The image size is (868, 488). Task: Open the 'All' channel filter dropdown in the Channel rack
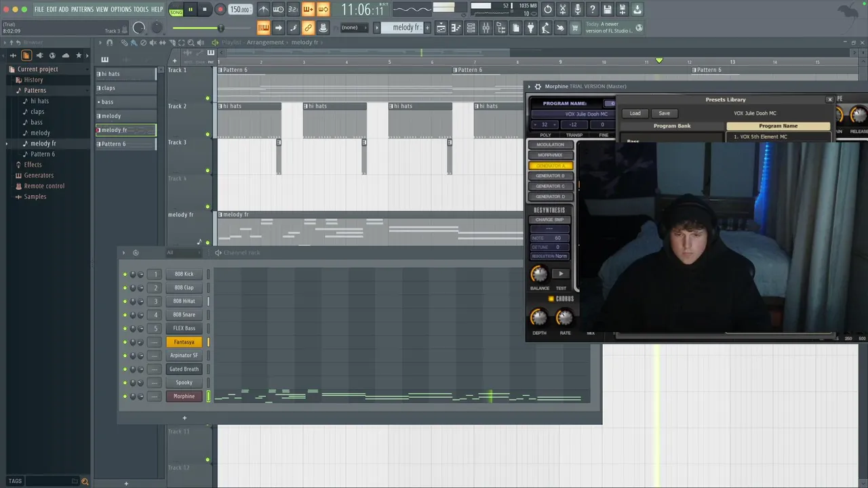coord(183,253)
